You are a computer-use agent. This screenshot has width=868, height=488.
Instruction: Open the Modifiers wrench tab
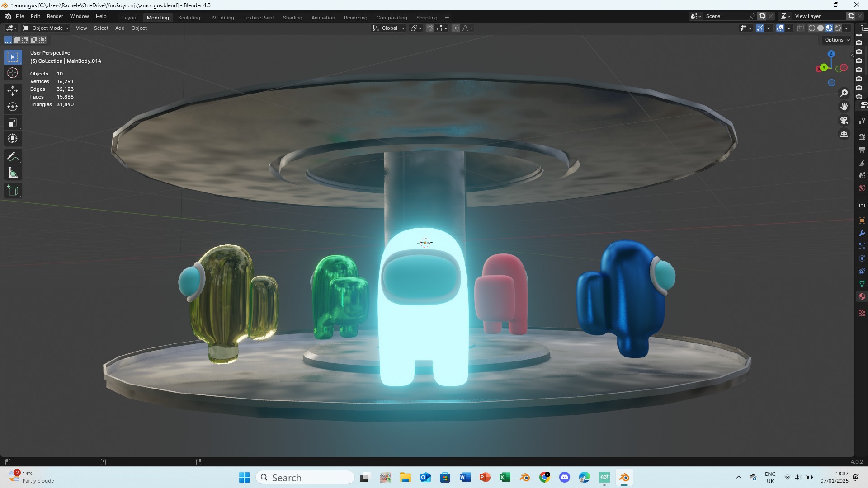[x=862, y=233]
